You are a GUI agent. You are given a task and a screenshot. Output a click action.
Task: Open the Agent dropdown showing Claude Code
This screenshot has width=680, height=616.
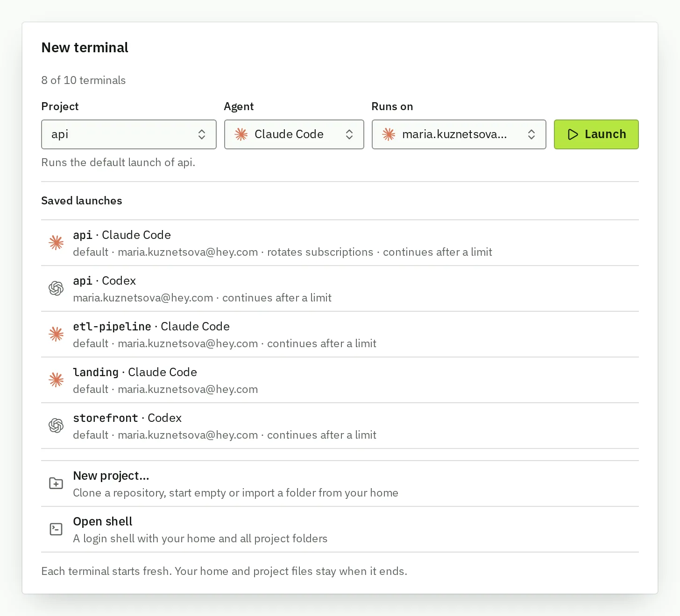point(294,134)
